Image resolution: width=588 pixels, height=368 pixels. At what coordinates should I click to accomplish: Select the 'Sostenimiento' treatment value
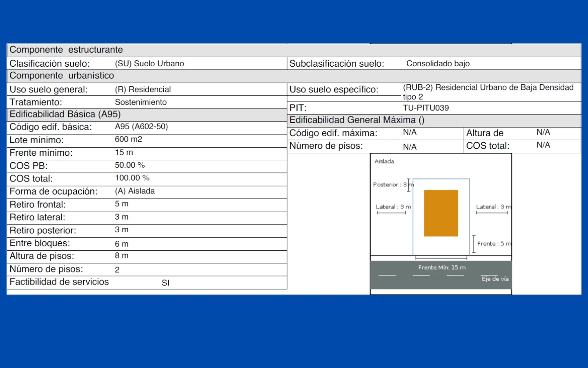[141, 102]
